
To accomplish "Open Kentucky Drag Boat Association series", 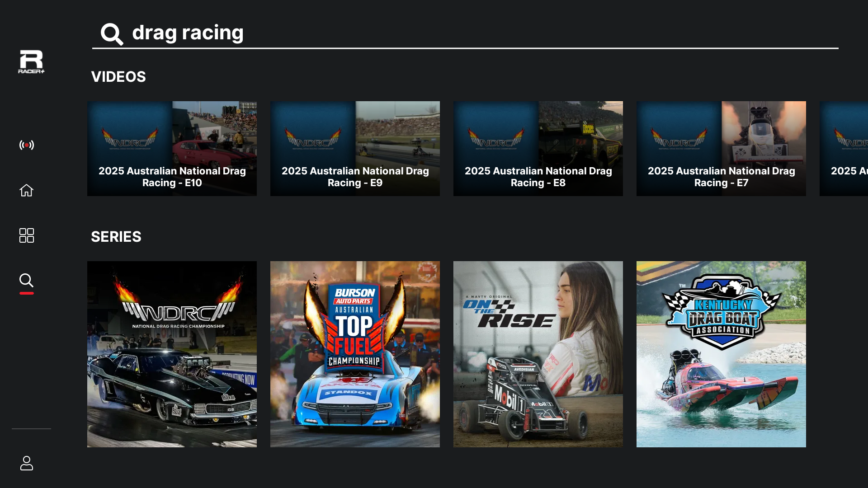I will pyautogui.click(x=721, y=354).
